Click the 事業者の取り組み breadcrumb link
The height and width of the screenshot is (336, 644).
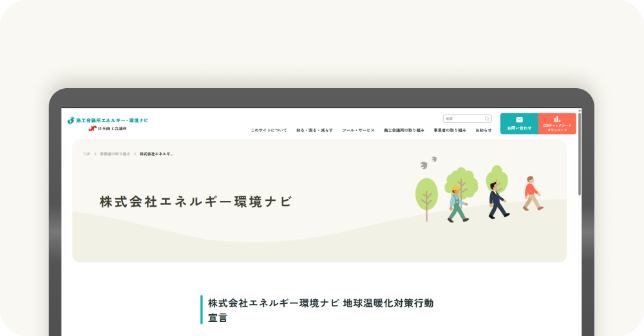[115, 154]
